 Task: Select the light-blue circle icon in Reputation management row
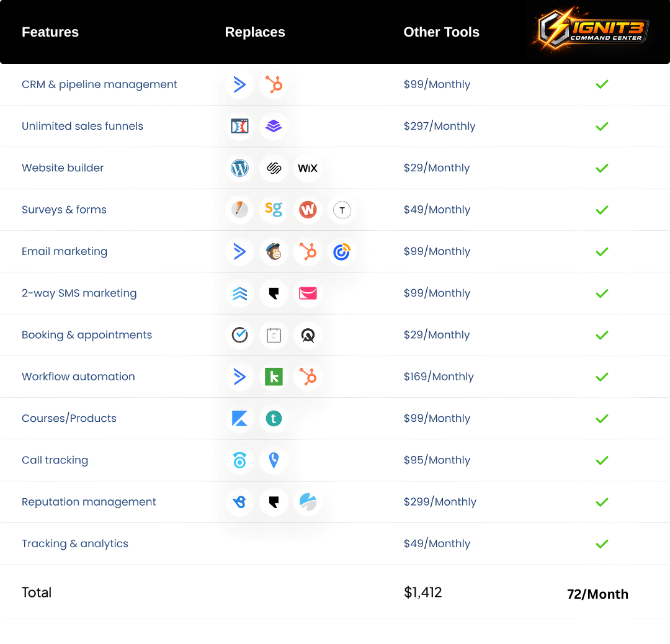tap(308, 502)
